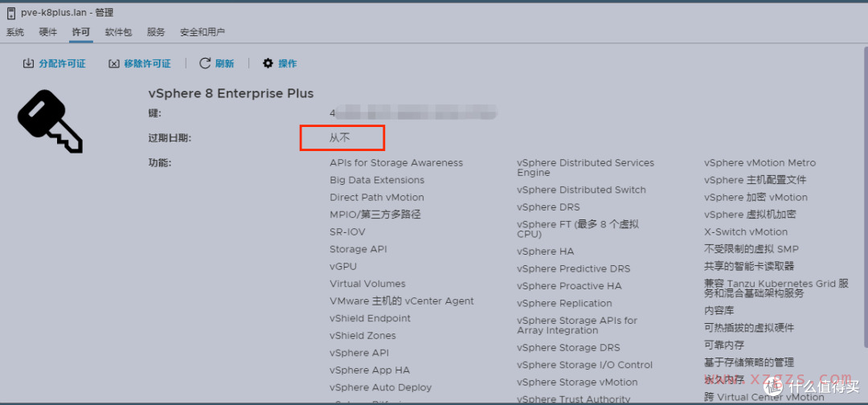Click Direct Path vMotion feature
868x405 pixels.
(x=377, y=197)
